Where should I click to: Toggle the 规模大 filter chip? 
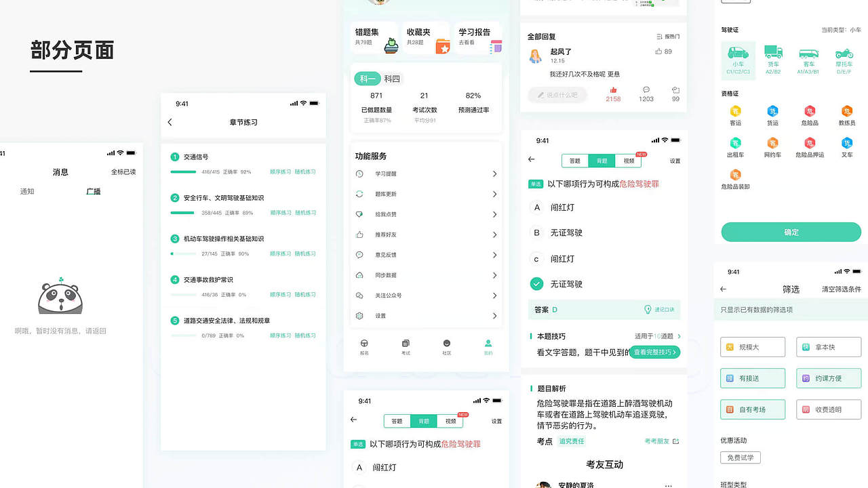[x=753, y=347]
